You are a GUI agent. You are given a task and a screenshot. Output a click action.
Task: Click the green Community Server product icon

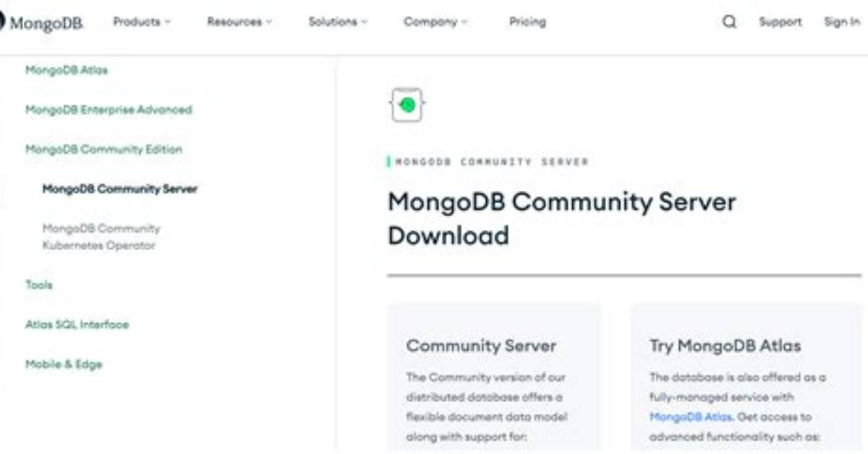407,105
